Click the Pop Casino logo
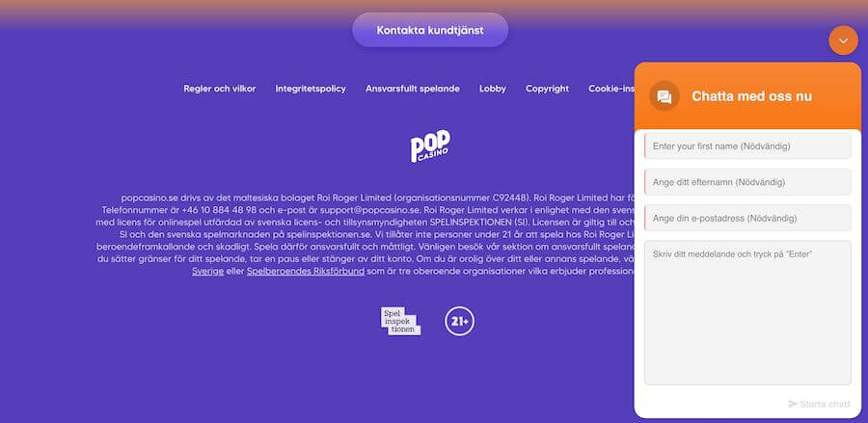Viewport: 868px width, 423px height. [x=430, y=145]
